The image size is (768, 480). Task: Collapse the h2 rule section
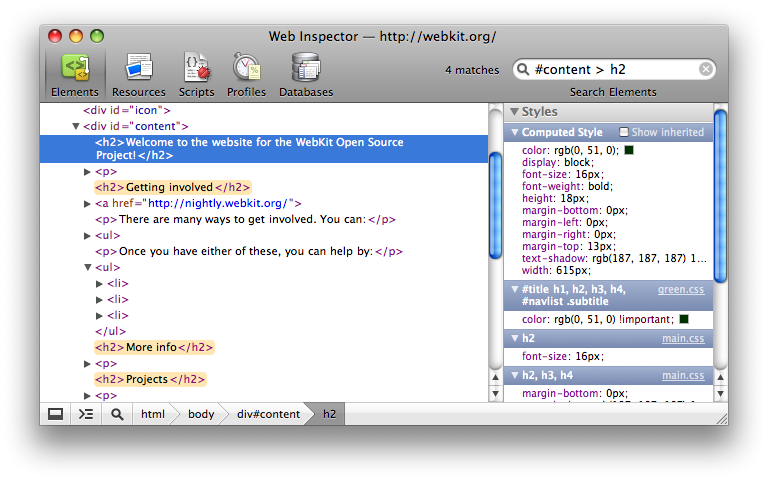tap(515, 338)
